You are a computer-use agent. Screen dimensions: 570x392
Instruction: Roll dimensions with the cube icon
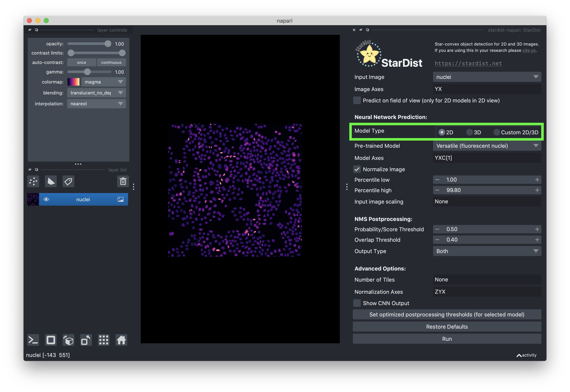68,340
